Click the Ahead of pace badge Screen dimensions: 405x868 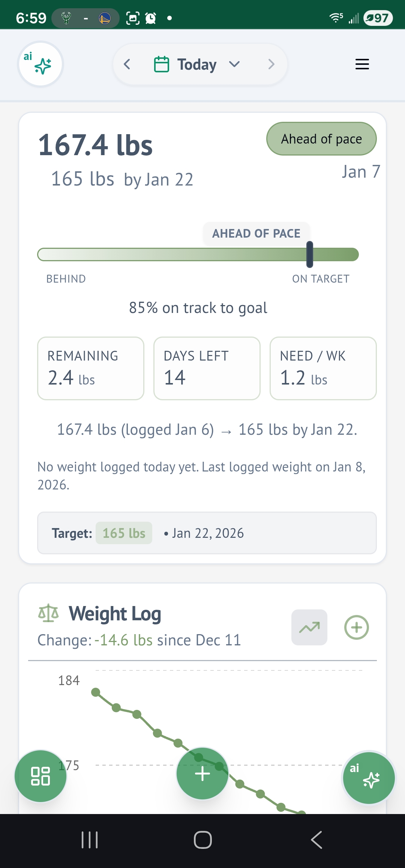click(321, 139)
